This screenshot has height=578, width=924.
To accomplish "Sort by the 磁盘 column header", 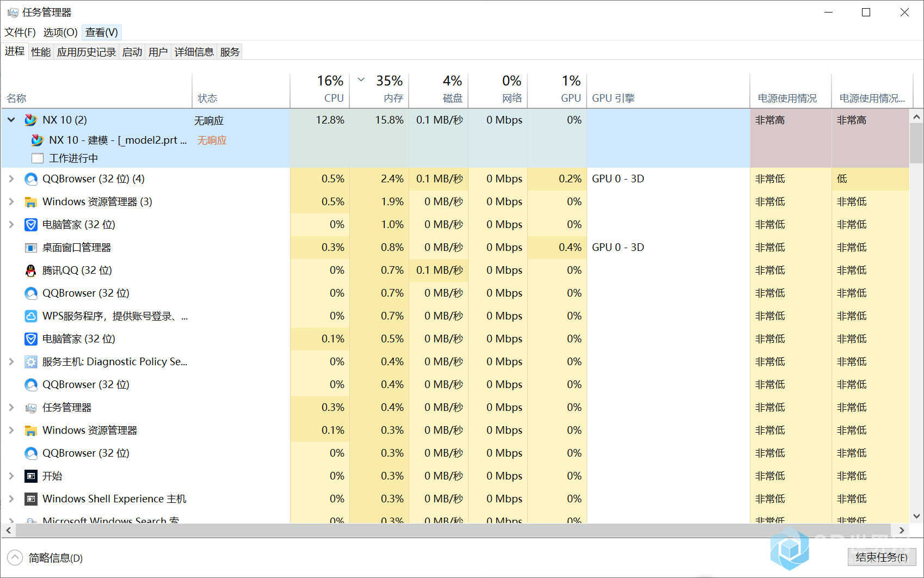I will click(439, 90).
